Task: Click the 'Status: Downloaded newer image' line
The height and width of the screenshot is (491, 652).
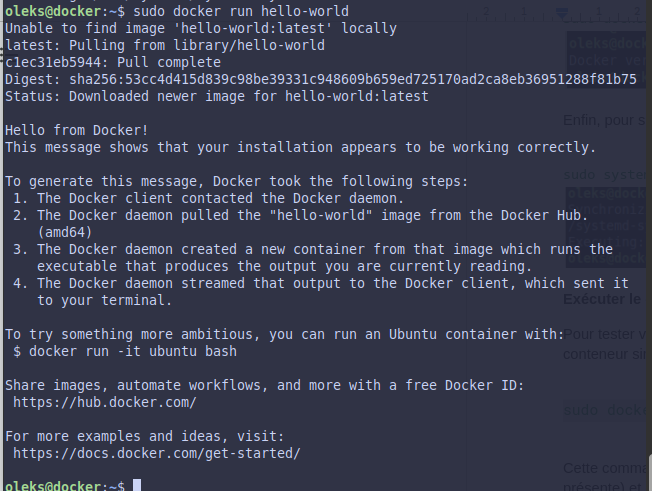Action: (x=217, y=96)
